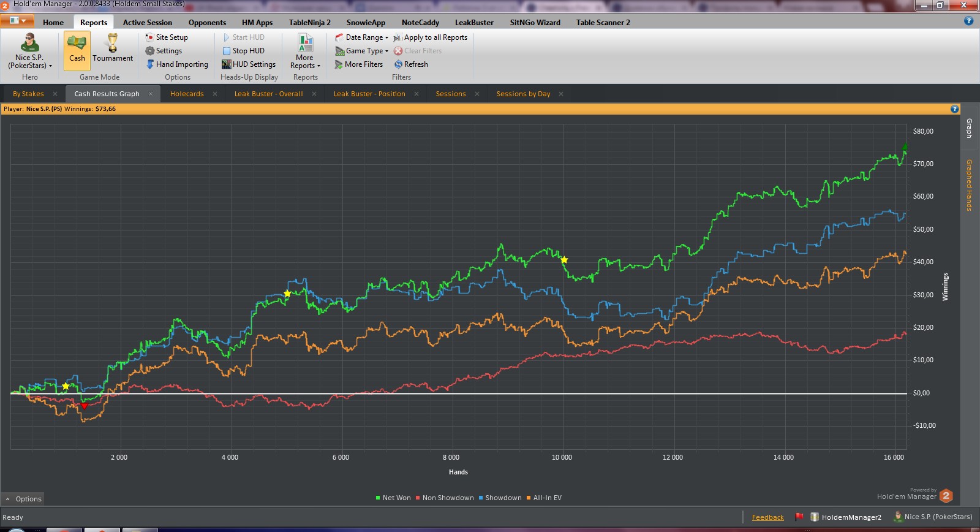Open More Filters

coord(359,64)
